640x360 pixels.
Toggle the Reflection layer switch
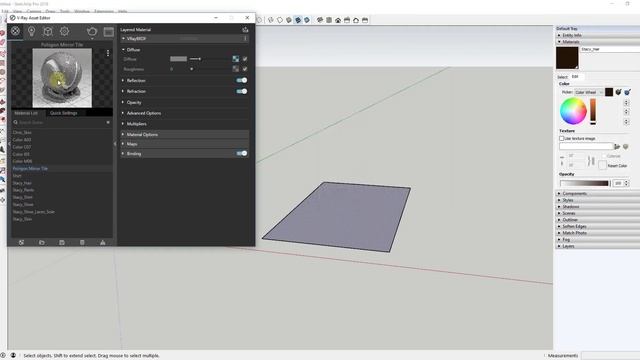point(242,80)
